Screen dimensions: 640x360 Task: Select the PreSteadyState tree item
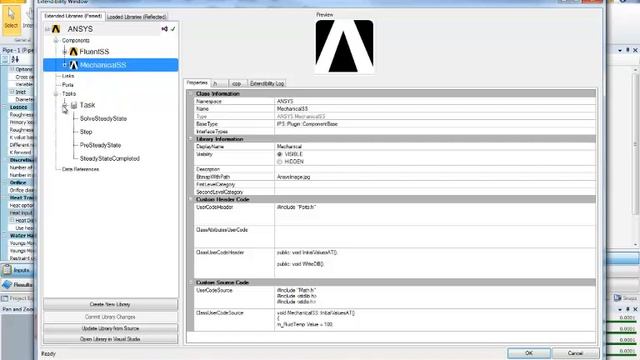coord(100,145)
